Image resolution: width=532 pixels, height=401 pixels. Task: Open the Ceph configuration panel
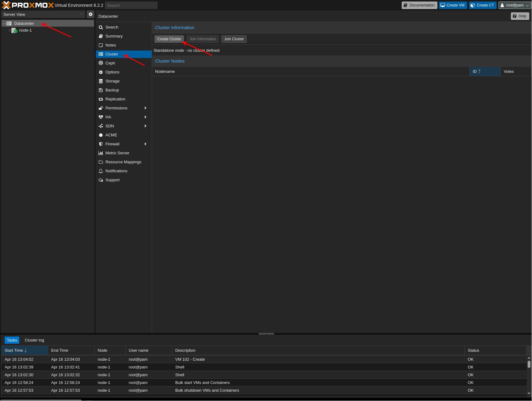point(110,63)
